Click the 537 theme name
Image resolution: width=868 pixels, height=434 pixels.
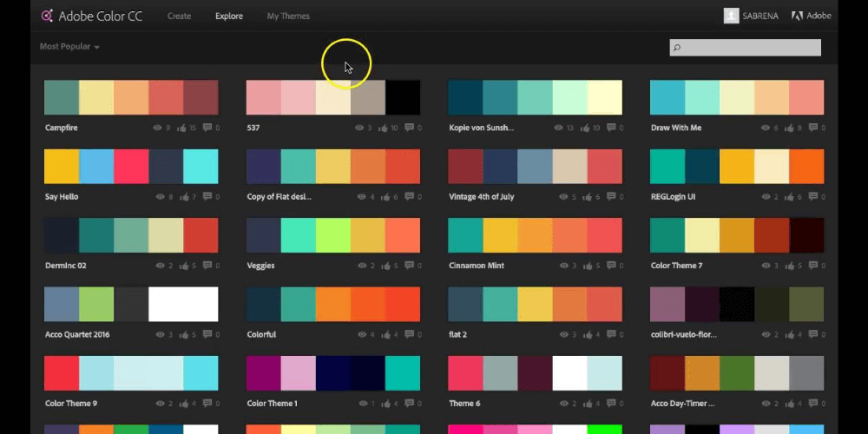pos(253,128)
